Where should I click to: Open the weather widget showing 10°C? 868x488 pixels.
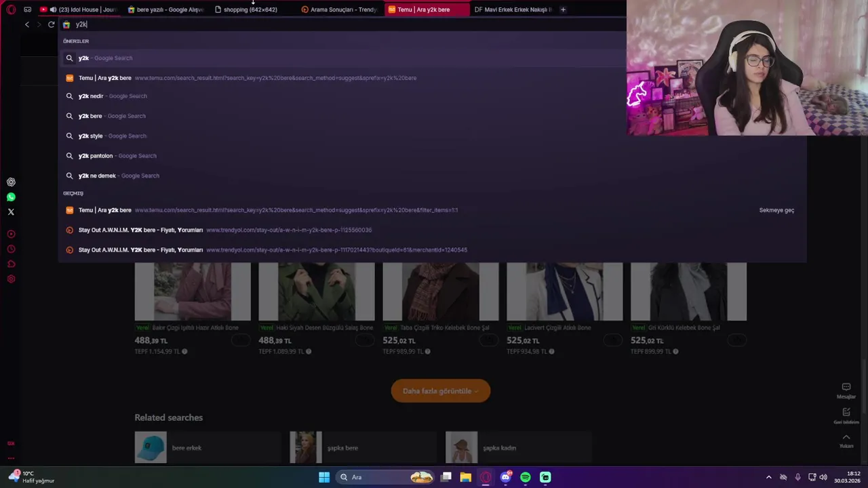tap(31, 477)
